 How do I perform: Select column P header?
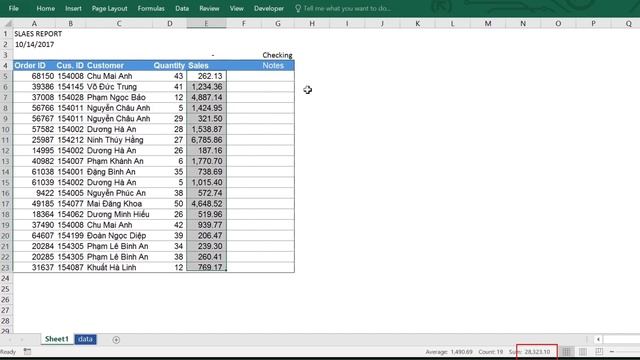593,24
